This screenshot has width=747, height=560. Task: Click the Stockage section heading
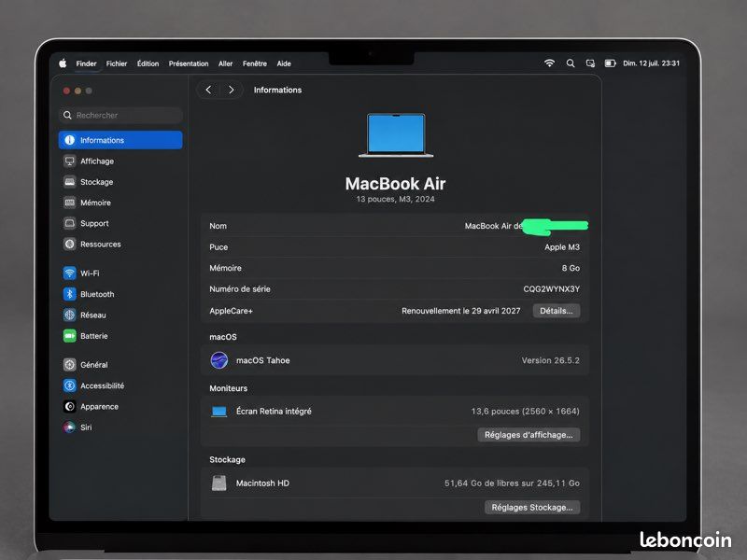point(227,459)
